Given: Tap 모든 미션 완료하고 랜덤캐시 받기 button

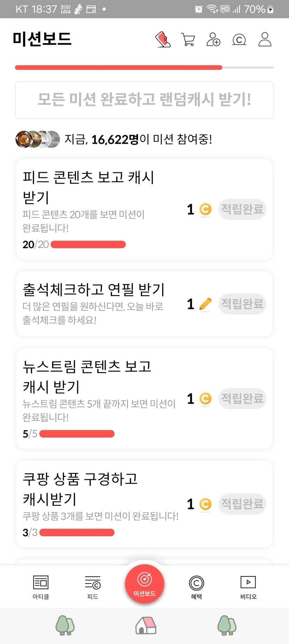Looking at the screenshot, I should pos(144,100).
